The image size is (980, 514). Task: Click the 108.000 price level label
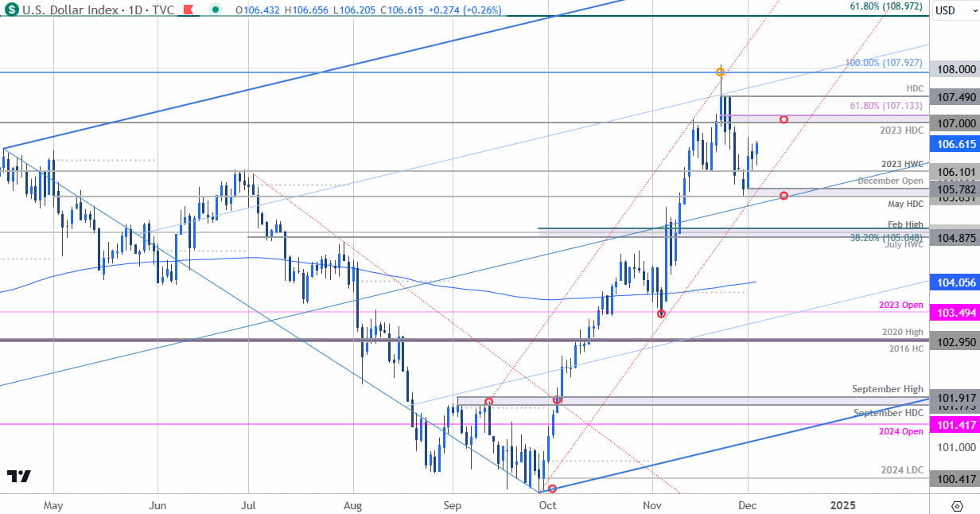(954, 69)
